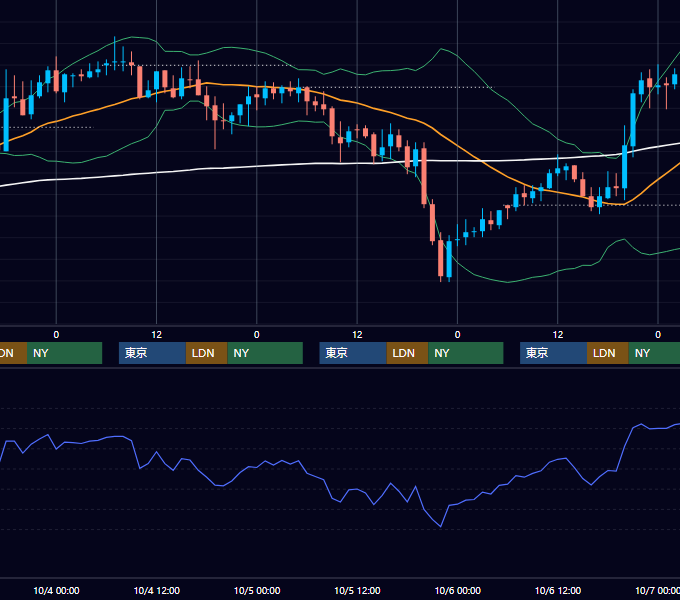Screen dimensions: 680x600
Task: Click the 10/6 12:00 date label
Action: [558, 590]
